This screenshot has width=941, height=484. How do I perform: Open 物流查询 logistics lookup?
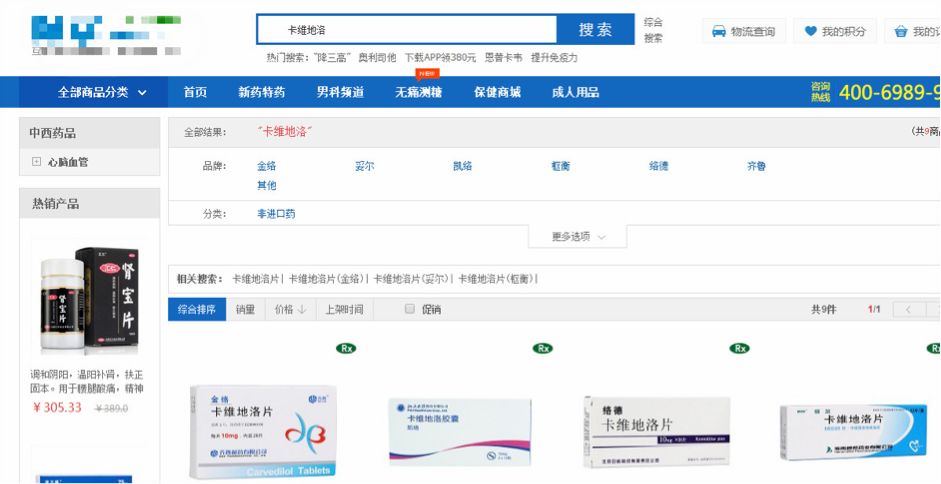(x=744, y=31)
